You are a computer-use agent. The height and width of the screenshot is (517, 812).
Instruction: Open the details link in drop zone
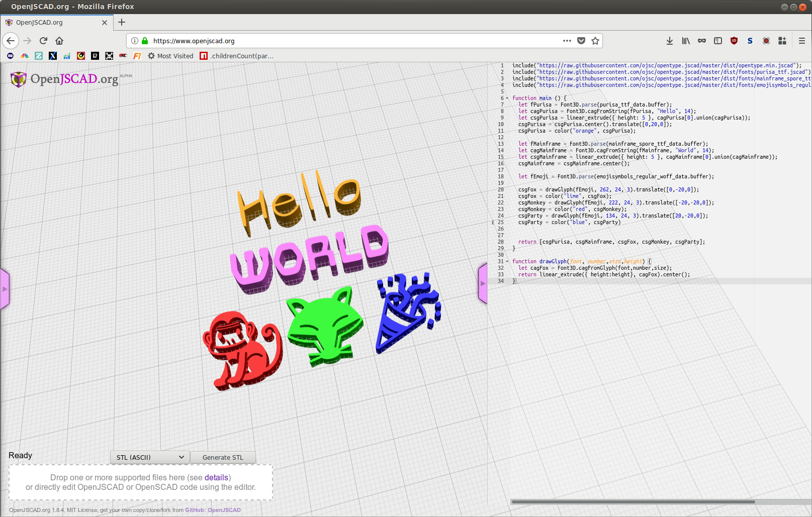click(x=216, y=477)
